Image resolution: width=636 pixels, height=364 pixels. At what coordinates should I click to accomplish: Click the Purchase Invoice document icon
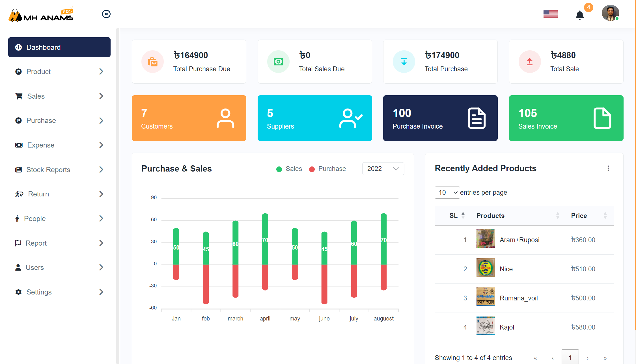click(477, 118)
